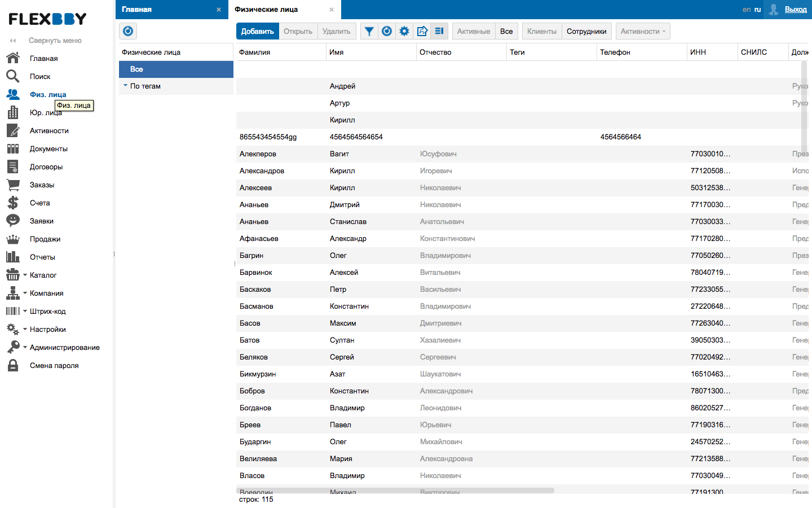This screenshot has height=508, width=812.
Task: Expand the Штрих-код menu arrow
Action: click(x=25, y=311)
